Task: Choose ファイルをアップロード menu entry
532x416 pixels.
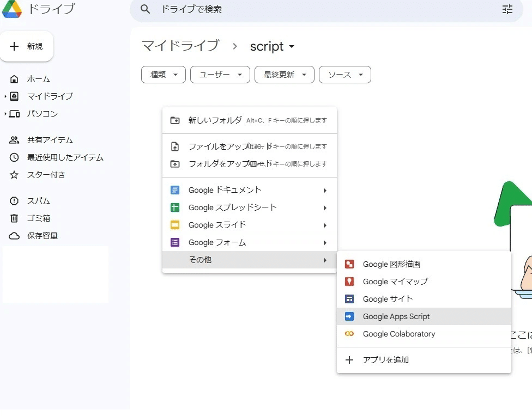Action: 250,146
